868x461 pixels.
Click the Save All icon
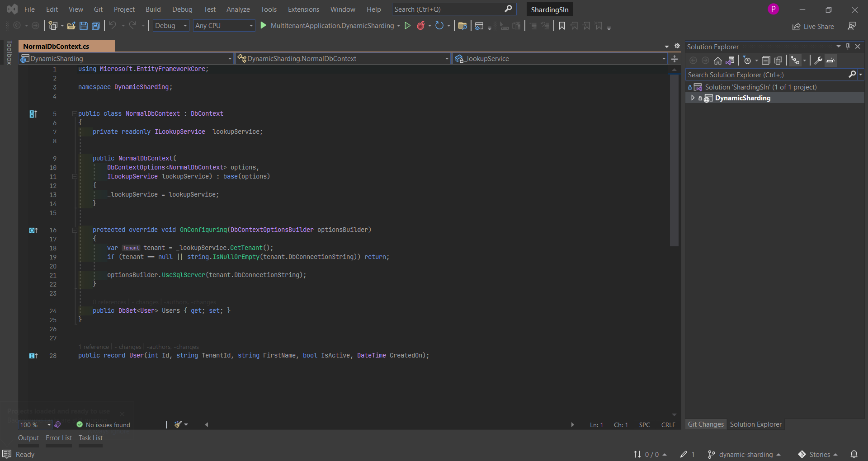[x=96, y=26]
